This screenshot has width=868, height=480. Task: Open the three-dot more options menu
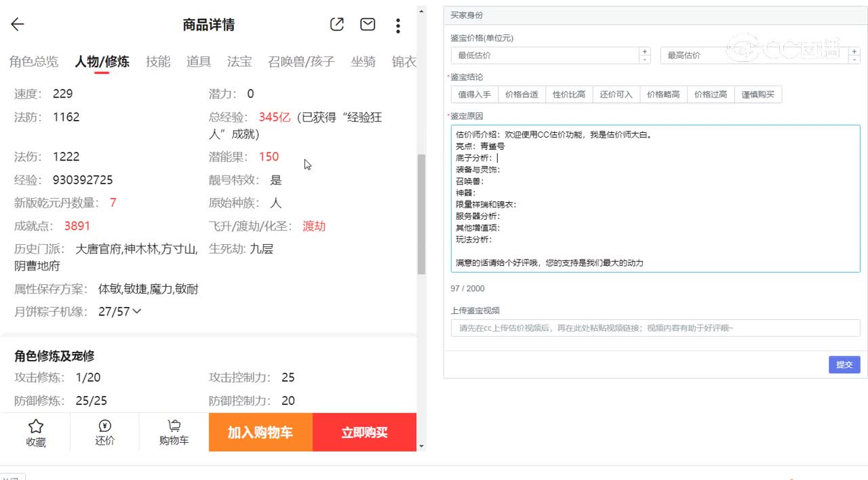[398, 26]
